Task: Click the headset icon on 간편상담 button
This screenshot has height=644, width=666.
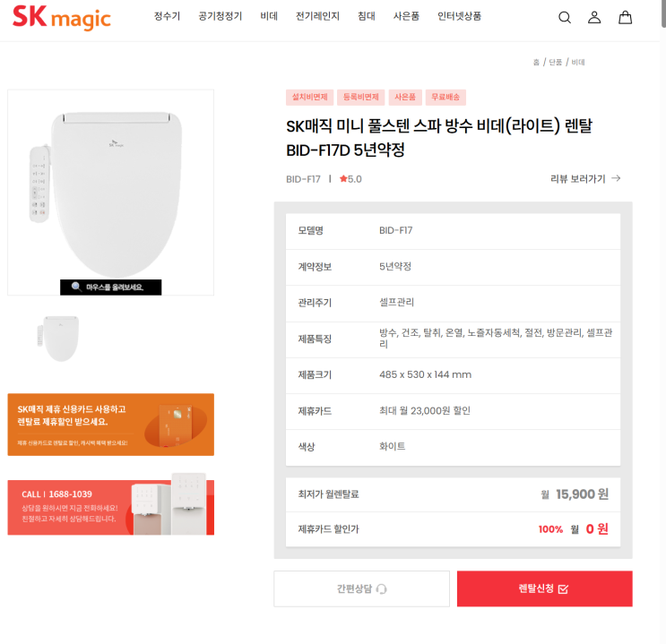Action: pos(382,588)
